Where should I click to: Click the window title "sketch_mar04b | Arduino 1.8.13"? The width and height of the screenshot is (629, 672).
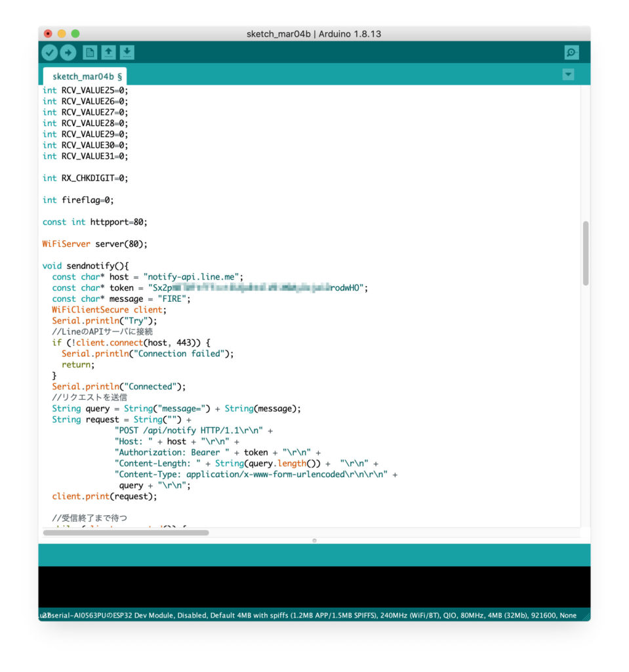pos(314,33)
